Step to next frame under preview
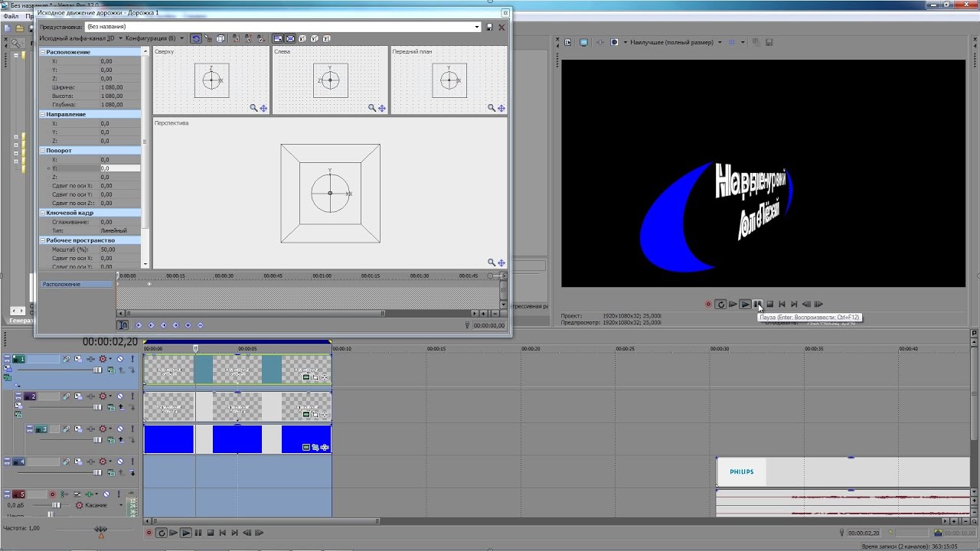 pyautogui.click(x=818, y=304)
